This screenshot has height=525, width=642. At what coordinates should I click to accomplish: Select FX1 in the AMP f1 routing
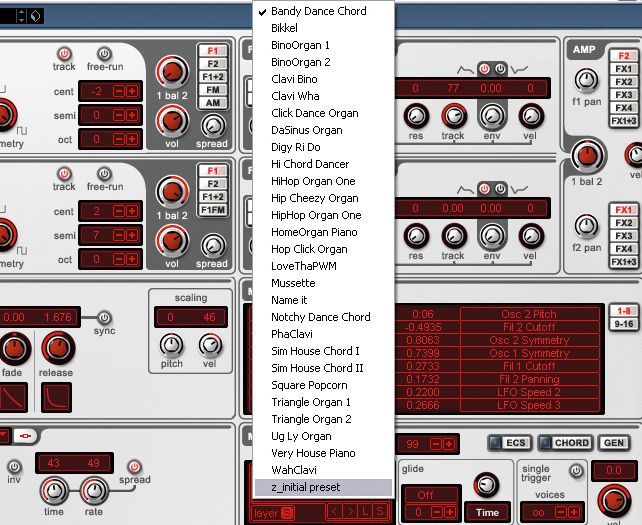[x=624, y=69]
